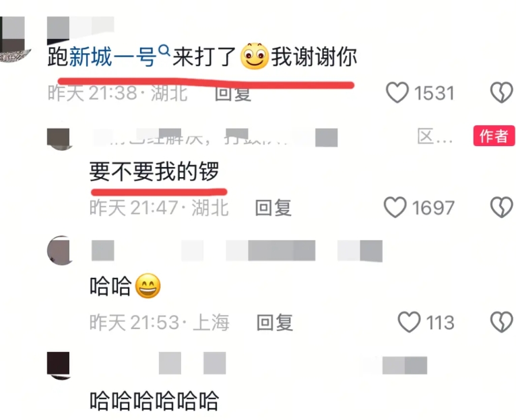Dislike the 要不要我的锣 reply
The height and width of the screenshot is (420, 516).
pyautogui.click(x=502, y=207)
